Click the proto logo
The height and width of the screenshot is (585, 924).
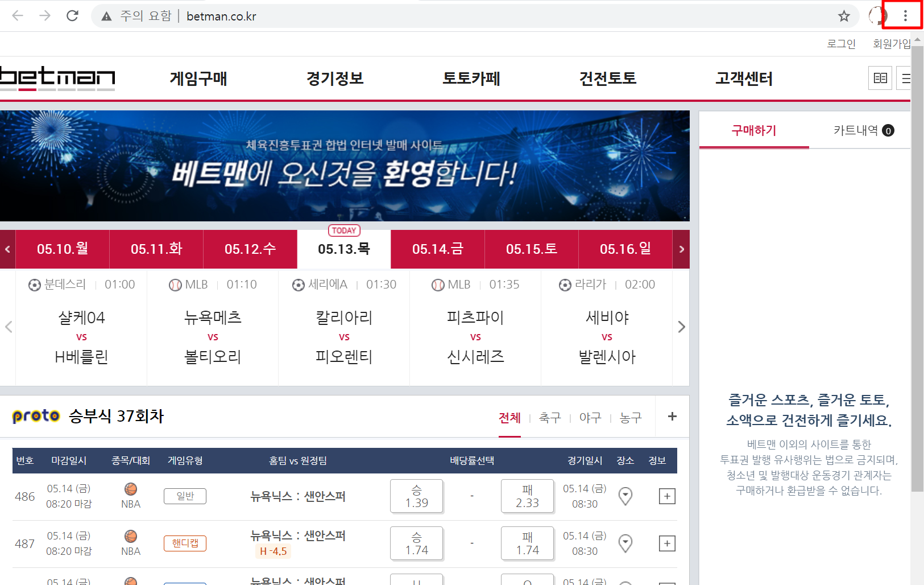(x=36, y=416)
